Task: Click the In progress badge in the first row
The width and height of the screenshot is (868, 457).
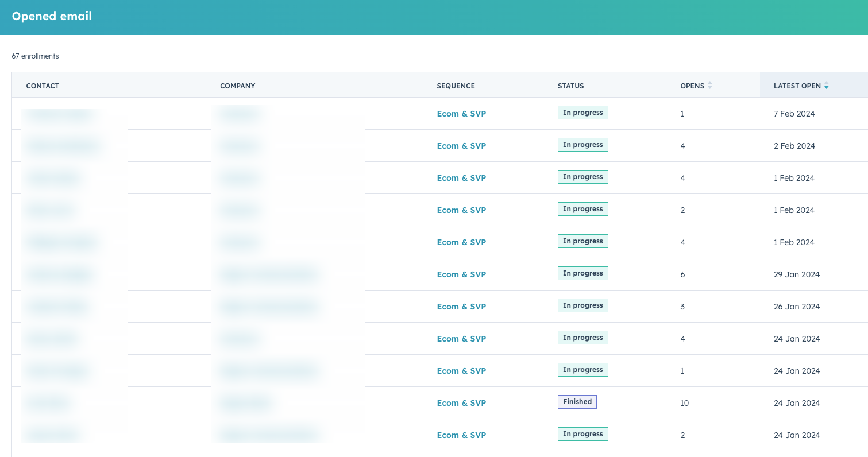Action: (x=582, y=112)
